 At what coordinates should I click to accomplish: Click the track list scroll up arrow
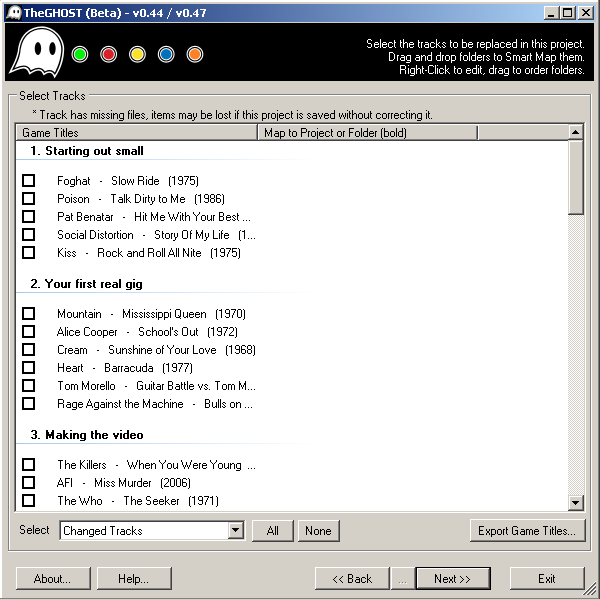575,132
